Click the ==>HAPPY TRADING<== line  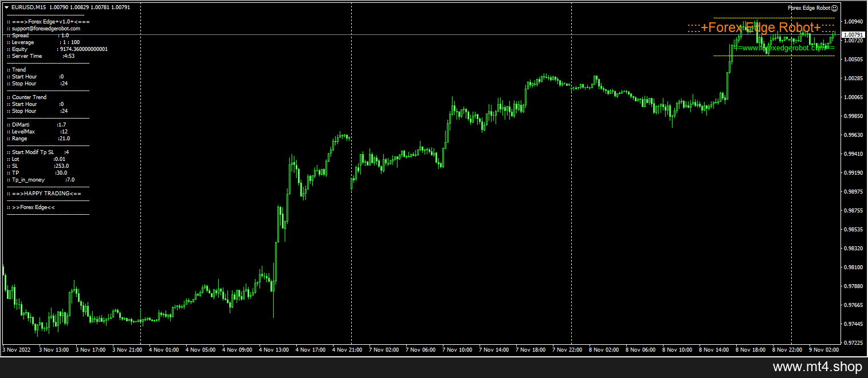[x=44, y=193]
